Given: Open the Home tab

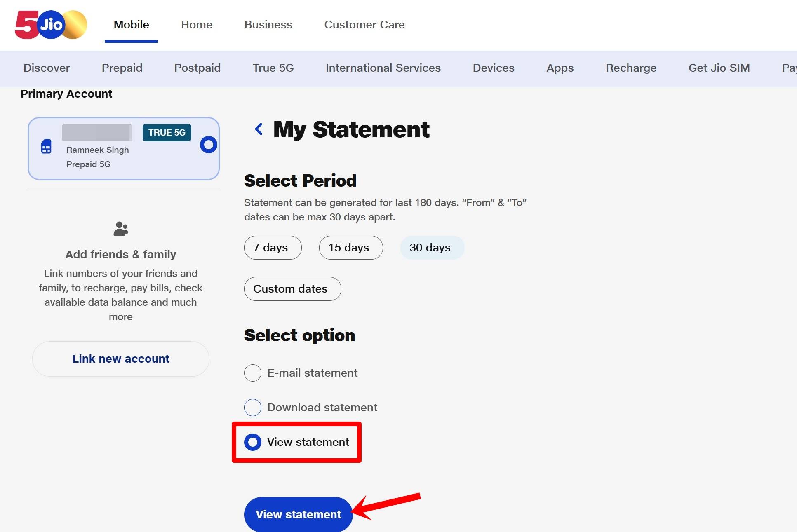Looking at the screenshot, I should click(x=197, y=25).
